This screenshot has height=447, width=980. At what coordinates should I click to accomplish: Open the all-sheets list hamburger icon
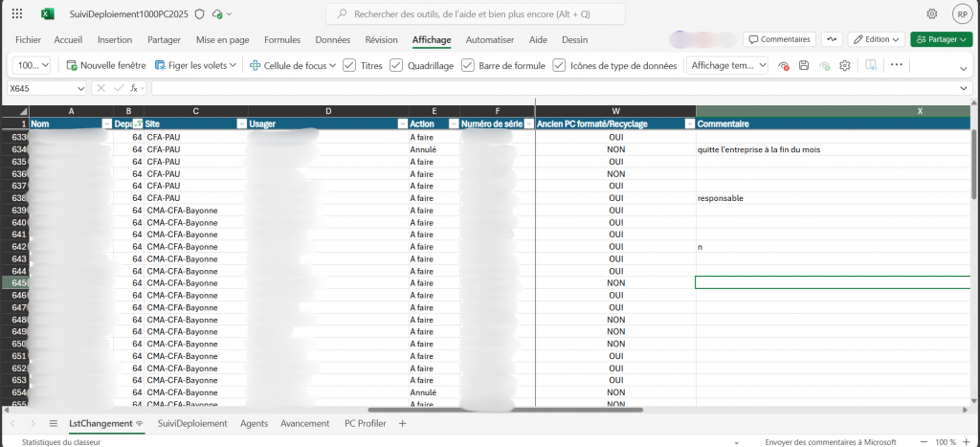[54, 424]
